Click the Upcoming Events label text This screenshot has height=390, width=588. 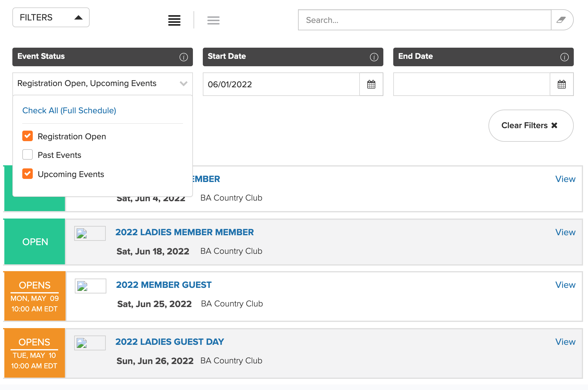pyautogui.click(x=71, y=174)
